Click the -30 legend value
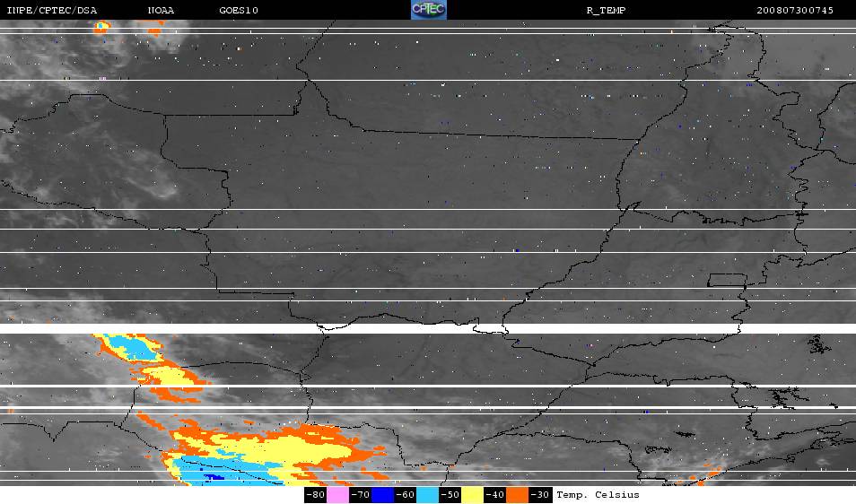 click(539, 495)
